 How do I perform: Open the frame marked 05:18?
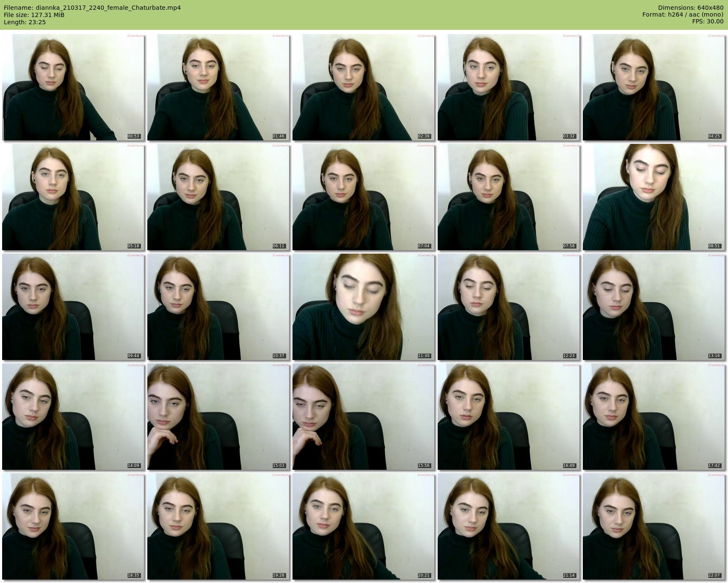(x=73, y=197)
